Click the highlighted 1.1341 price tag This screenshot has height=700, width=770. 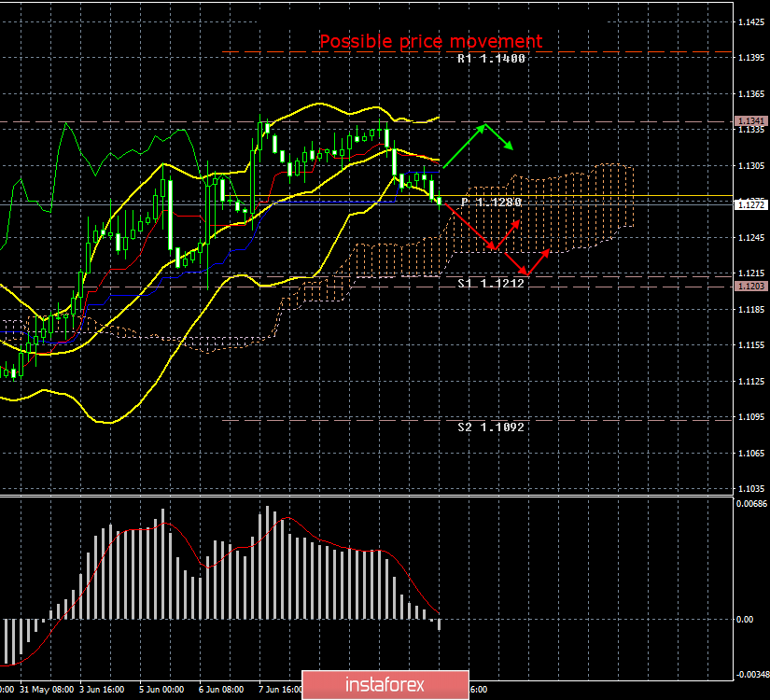(x=753, y=120)
